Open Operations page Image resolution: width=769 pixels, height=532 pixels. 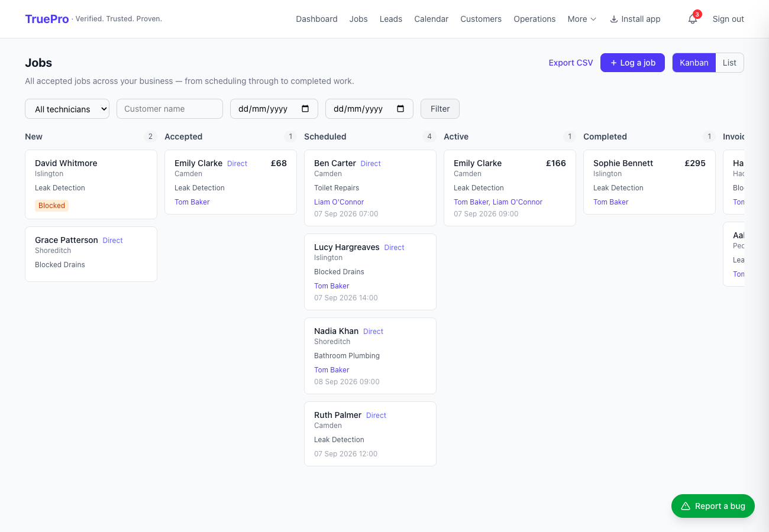click(x=535, y=19)
